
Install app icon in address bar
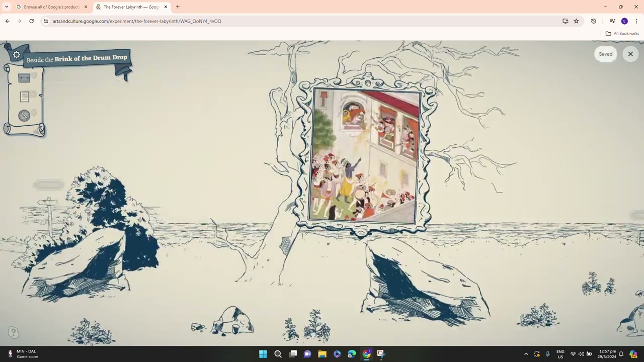pyautogui.click(x=566, y=21)
